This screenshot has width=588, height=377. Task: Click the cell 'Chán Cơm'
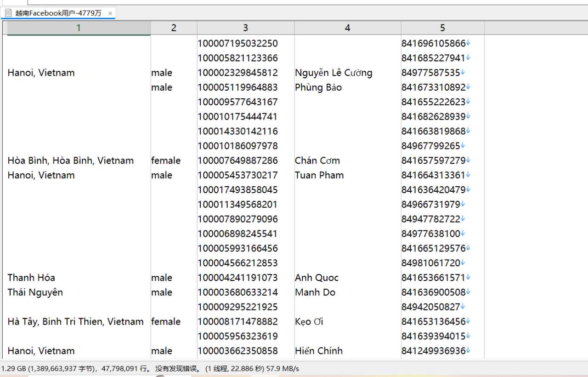[317, 160]
